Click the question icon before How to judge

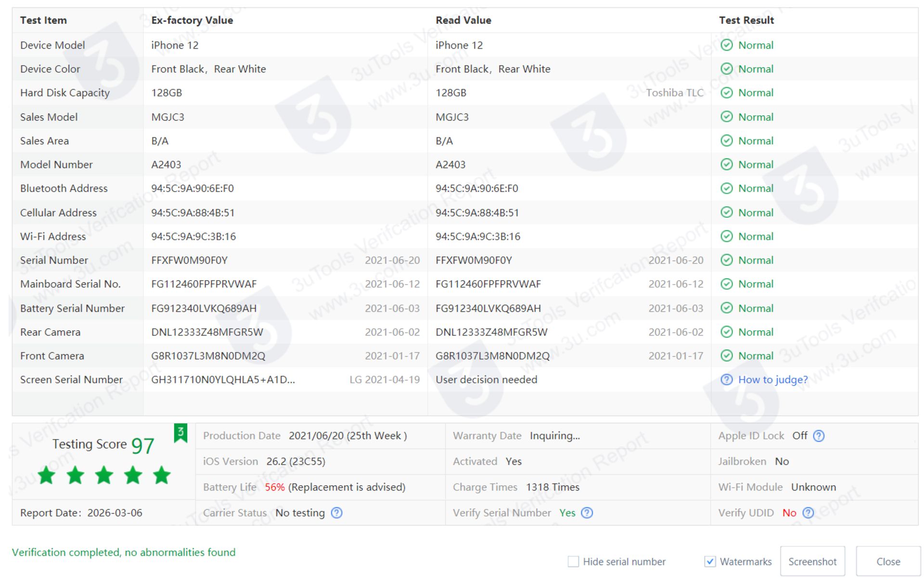pos(726,380)
